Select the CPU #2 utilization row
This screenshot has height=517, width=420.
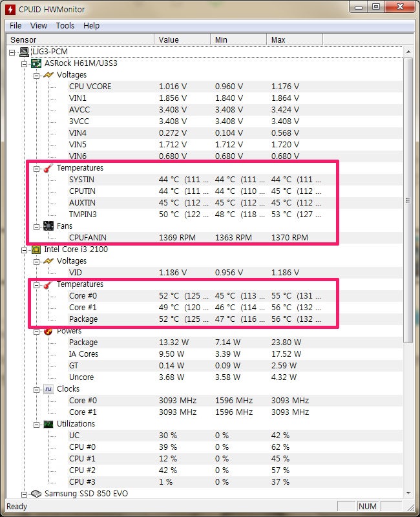tap(235, 470)
